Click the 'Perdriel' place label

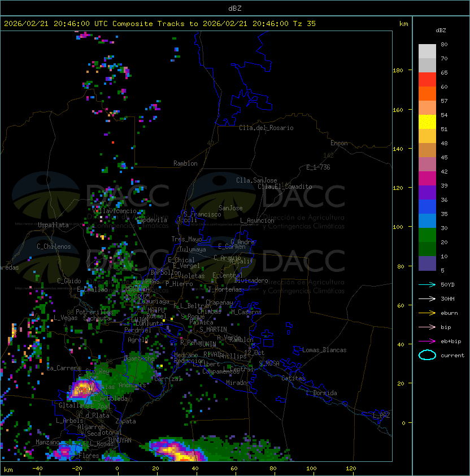click(138, 330)
